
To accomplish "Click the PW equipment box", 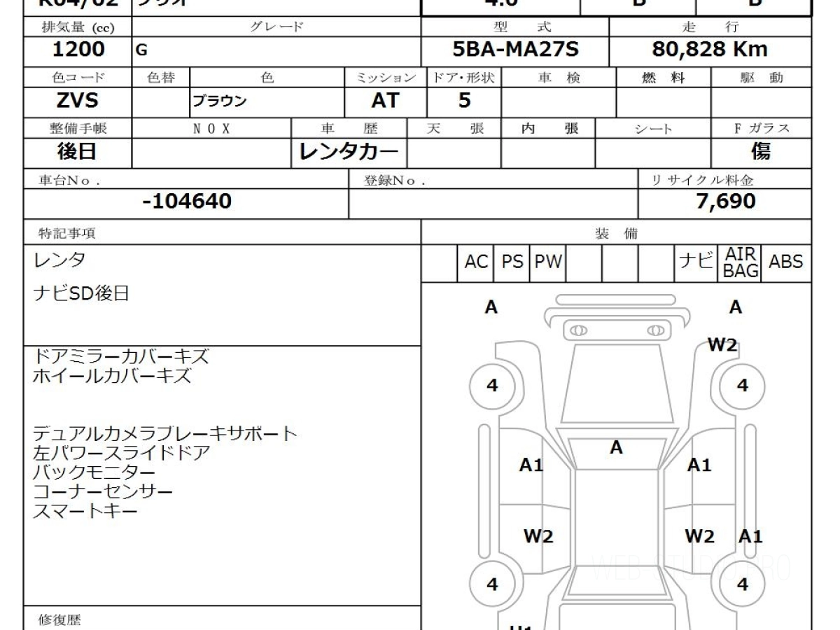I will click(x=549, y=262).
